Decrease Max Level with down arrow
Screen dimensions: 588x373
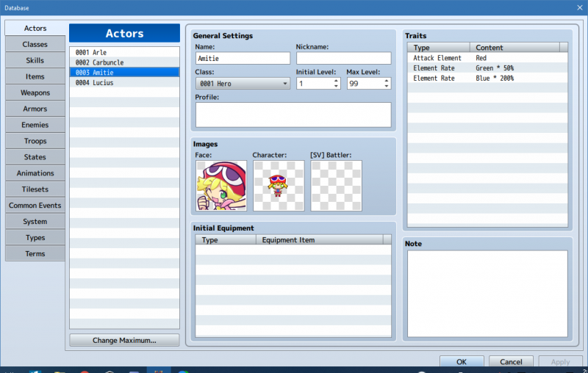pos(387,86)
